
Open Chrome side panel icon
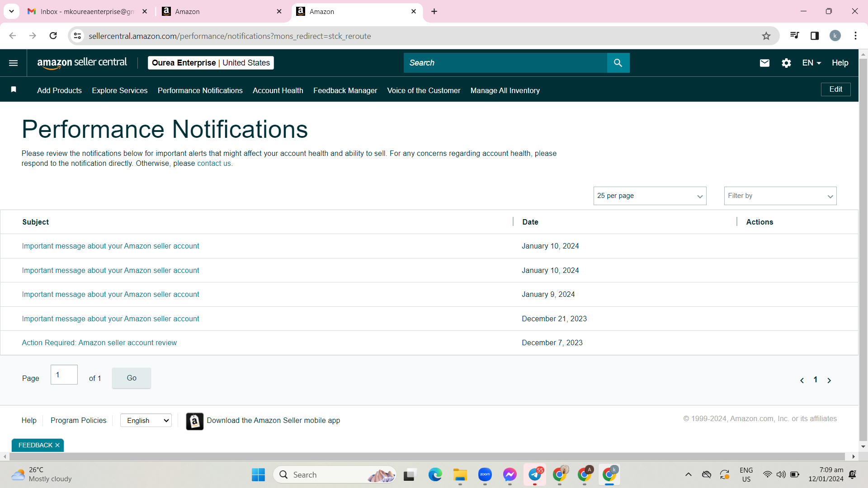click(x=815, y=36)
